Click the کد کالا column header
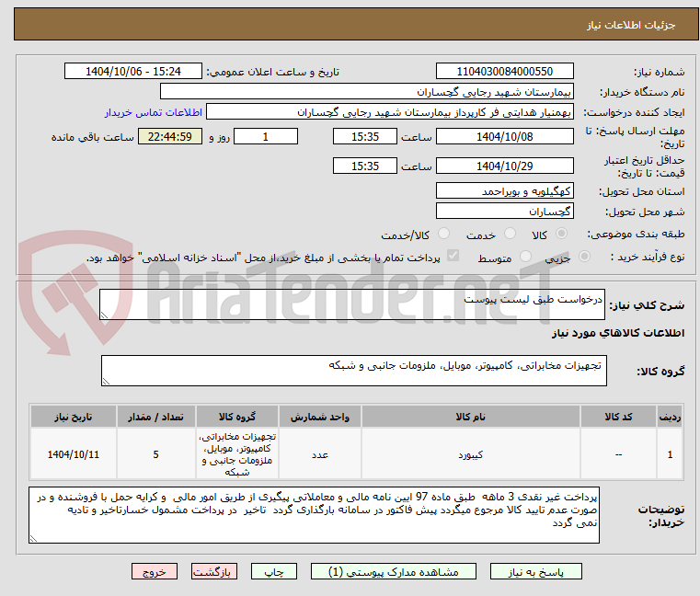The width and height of the screenshot is (700, 596). (x=618, y=417)
